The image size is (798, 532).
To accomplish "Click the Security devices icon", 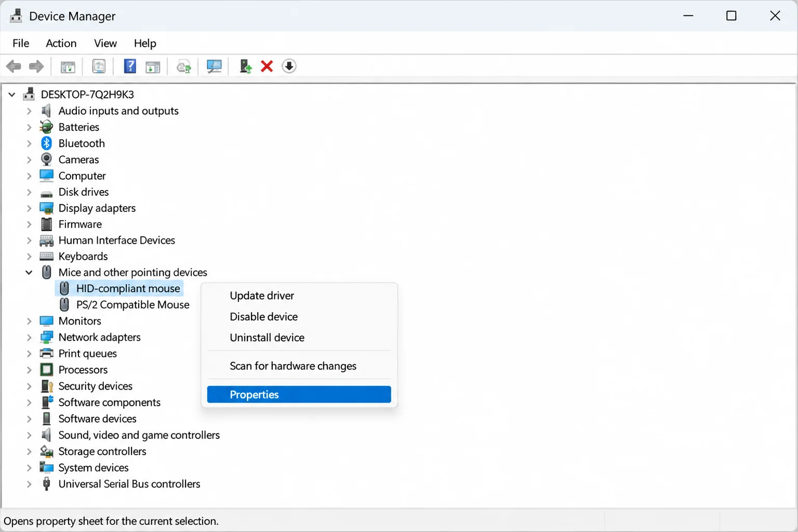I will 46,386.
